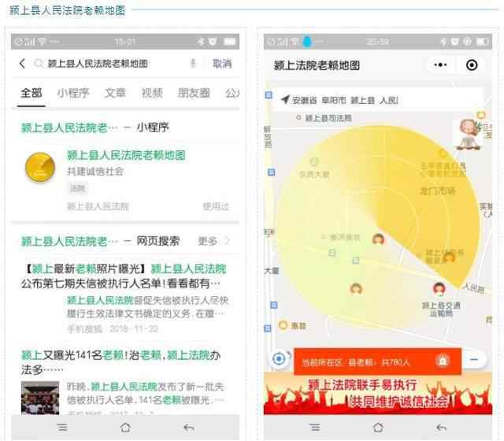This screenshot has width=504, height=441.
Task: Switch to the 朋友圈 tab
Action: click(194, 93)
